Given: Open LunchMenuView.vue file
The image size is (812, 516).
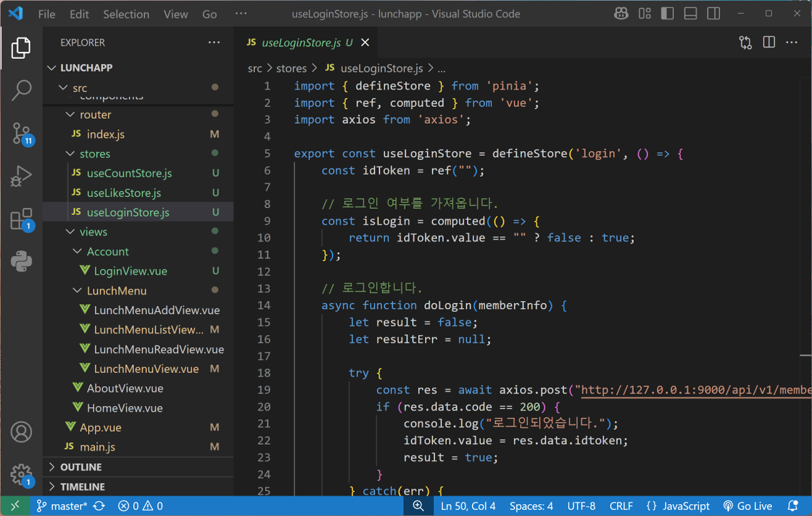Looking at the screenshot, I should point(138,369).
